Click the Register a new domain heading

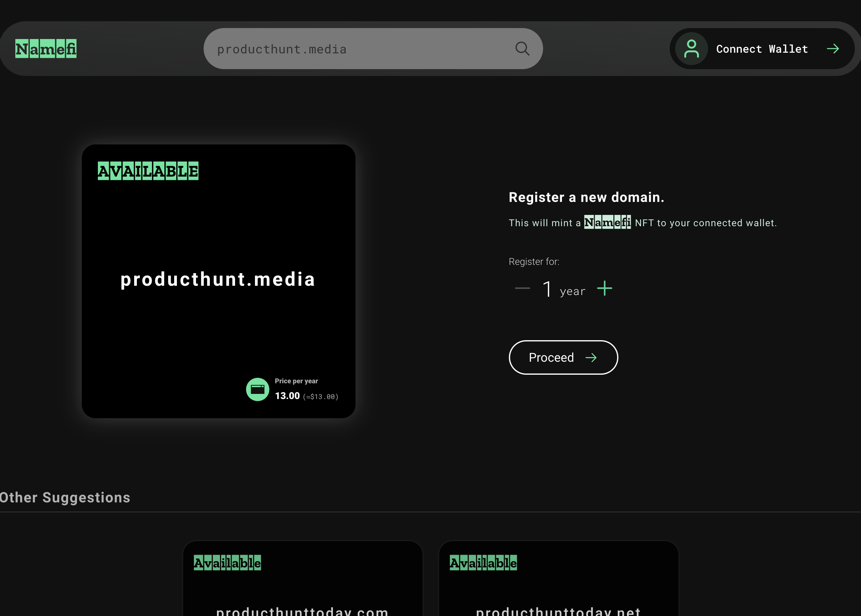point(587,197)
